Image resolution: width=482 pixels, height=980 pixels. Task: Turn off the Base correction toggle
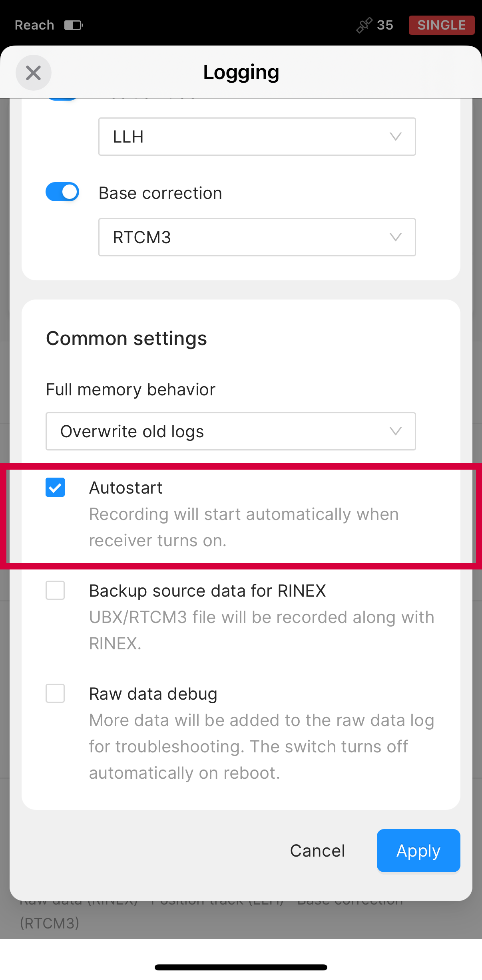(62, 192)
